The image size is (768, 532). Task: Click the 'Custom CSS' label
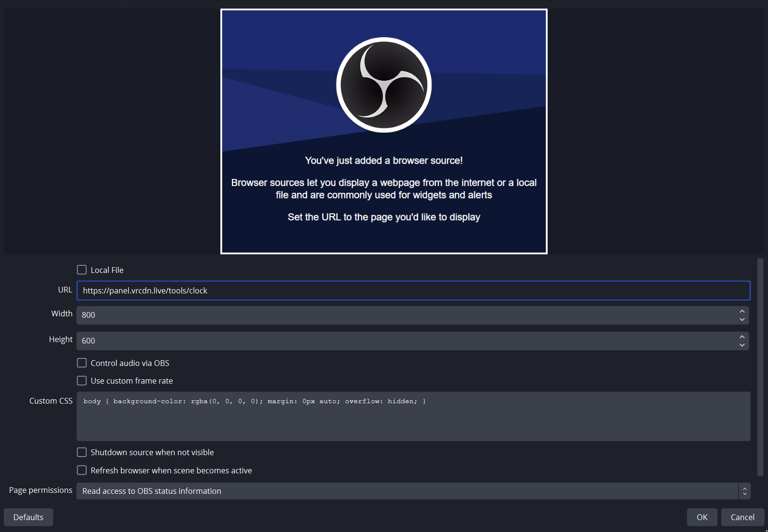click(x=51, y=401)
